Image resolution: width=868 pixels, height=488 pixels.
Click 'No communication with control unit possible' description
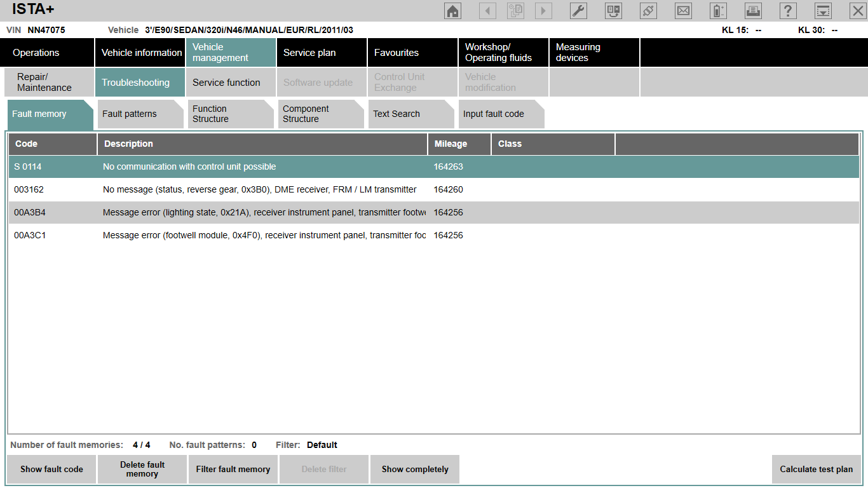pos(189,166)
